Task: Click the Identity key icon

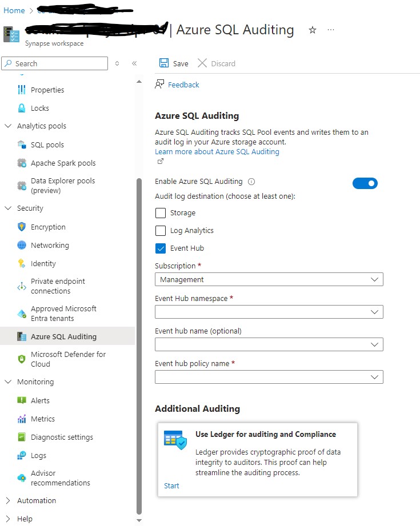Action: click(22, 263)
